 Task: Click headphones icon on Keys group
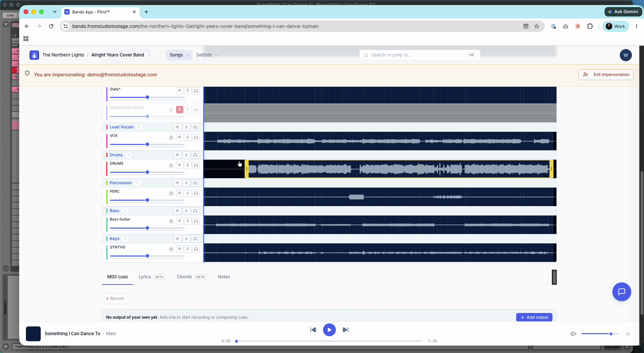coord(195,239)
